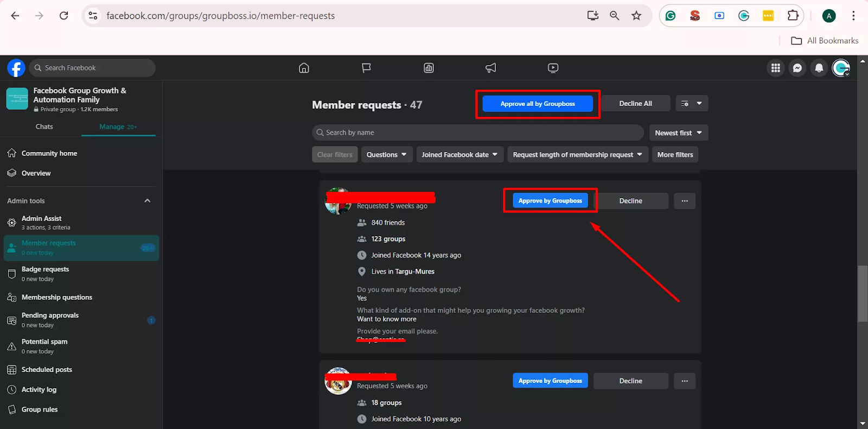Collapse the Admin tools section
This screenshot has height=429, width=868.
pos(147,201)
